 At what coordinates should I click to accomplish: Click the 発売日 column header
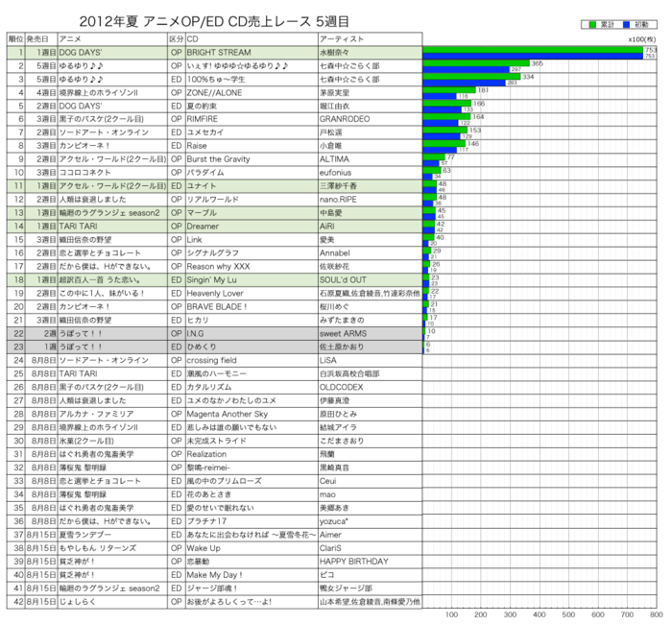41,39
